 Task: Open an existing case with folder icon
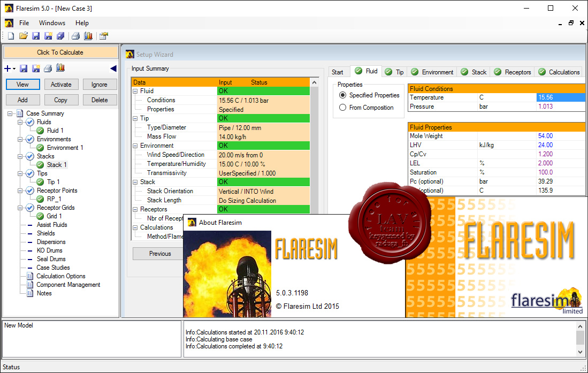[23, 36]
